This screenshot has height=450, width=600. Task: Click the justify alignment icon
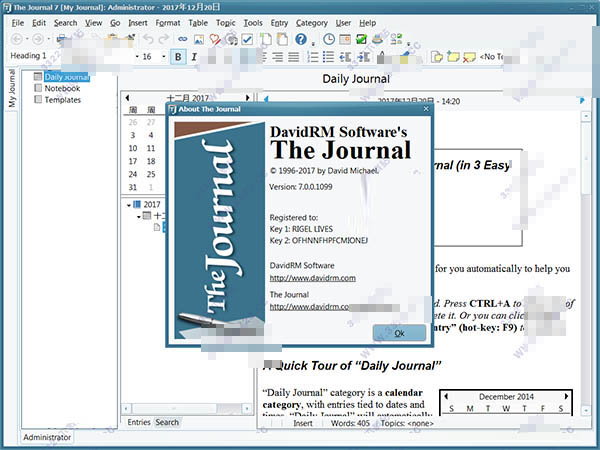point(293,57)
